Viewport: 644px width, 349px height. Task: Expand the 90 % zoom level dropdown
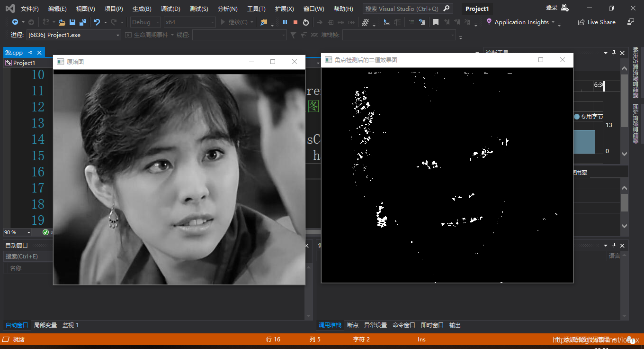[x=17, y=232]
